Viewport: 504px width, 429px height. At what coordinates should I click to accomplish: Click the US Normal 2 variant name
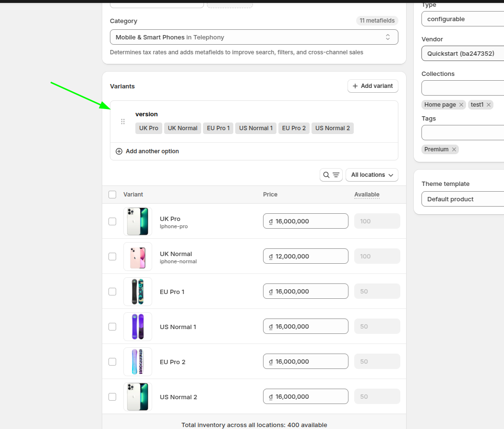coord(179,397)
